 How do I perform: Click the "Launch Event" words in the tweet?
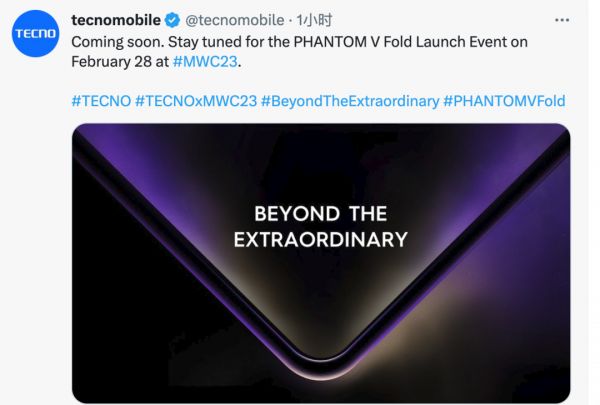[446, 41]
